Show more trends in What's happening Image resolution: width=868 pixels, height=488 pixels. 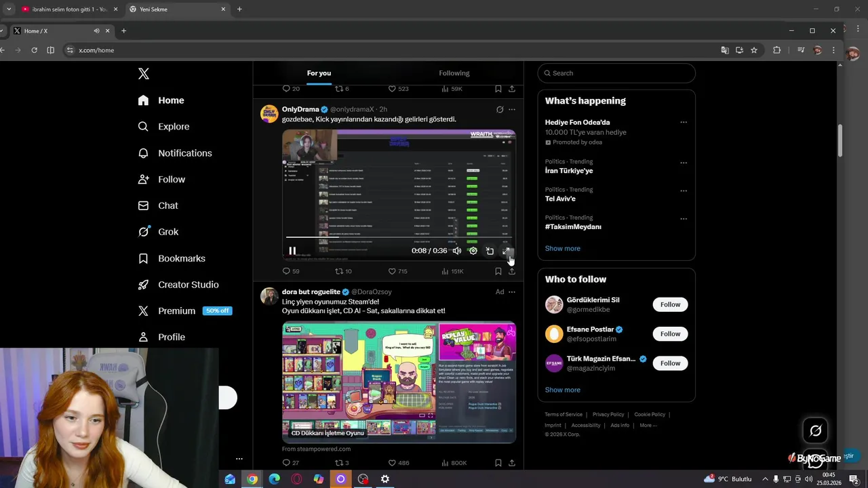[x=563, y=249]
